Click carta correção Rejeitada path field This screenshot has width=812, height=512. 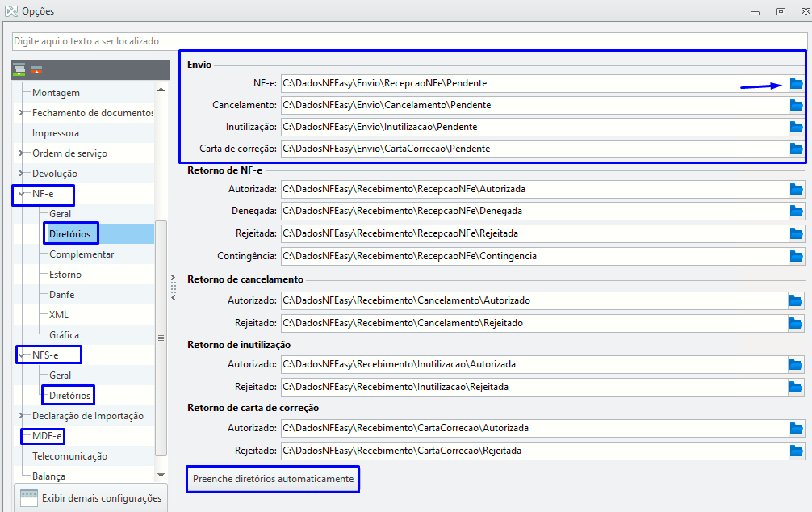[534, 451]
